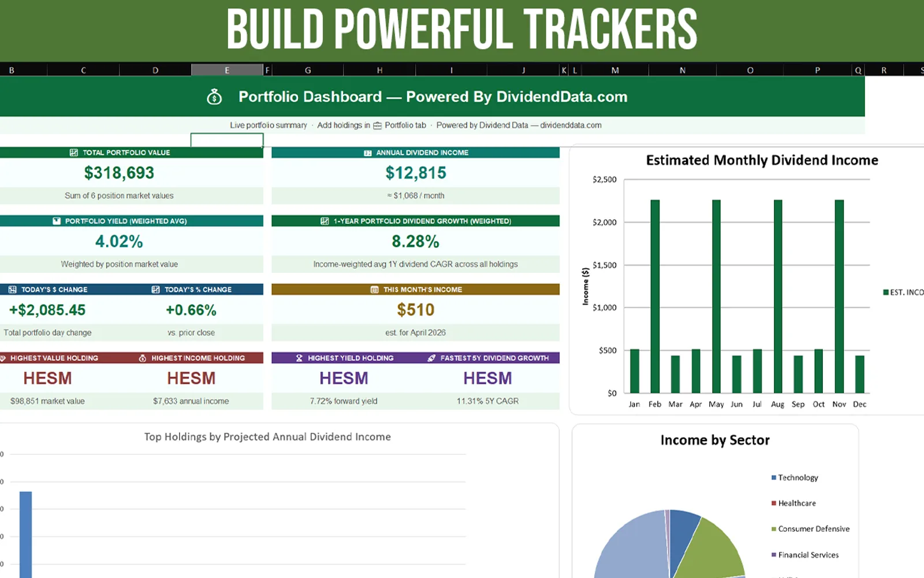Click the Healthcare legend color swatch
924x578 pixels.
(x=774, y=503)
